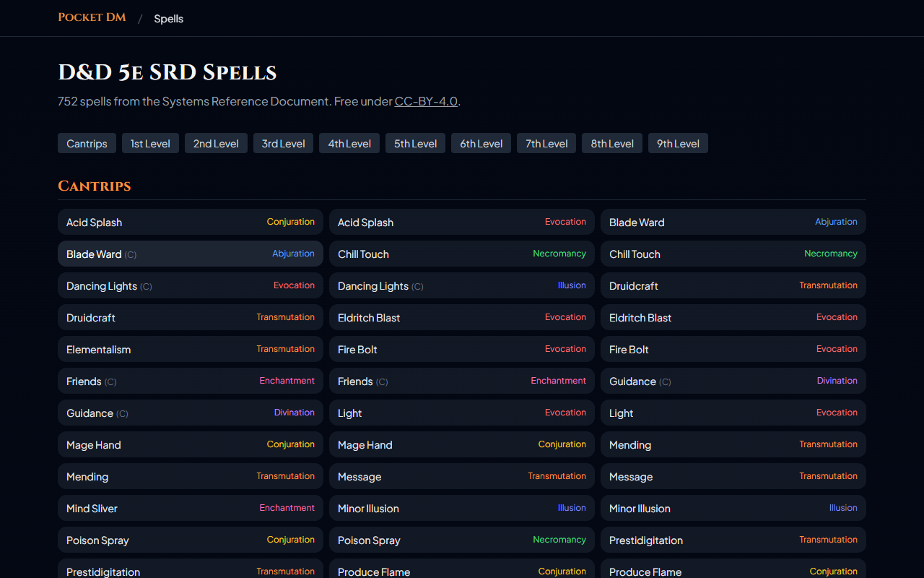
Task: Open the highlighted Blade Ward concentration spell
Action: click(x=190, y=254)
